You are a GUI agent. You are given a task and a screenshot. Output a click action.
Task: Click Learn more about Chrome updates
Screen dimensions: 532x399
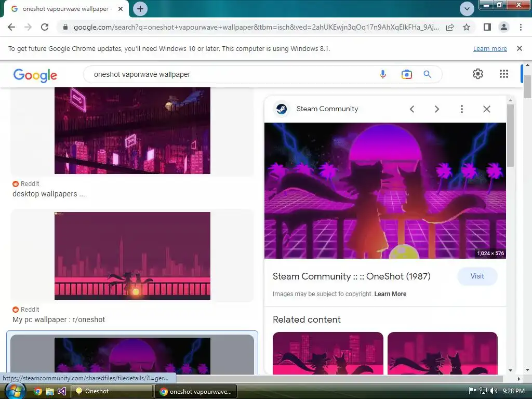pos(490,48)
